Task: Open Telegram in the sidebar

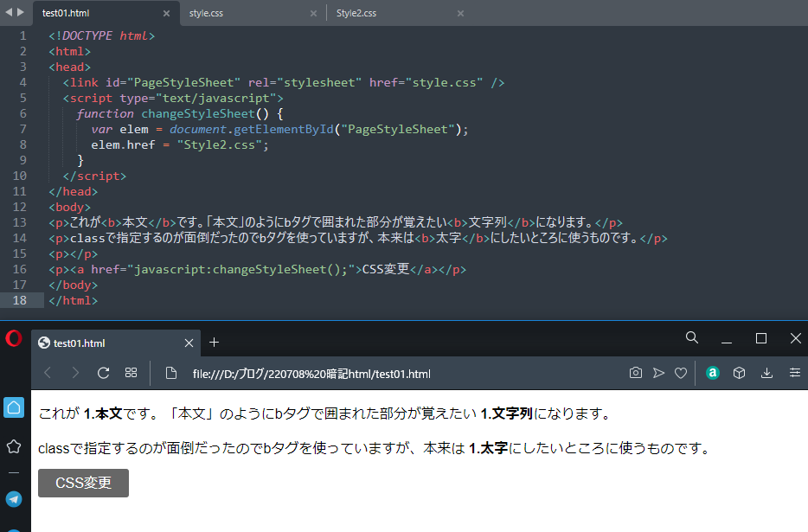Action: (14, 499)
